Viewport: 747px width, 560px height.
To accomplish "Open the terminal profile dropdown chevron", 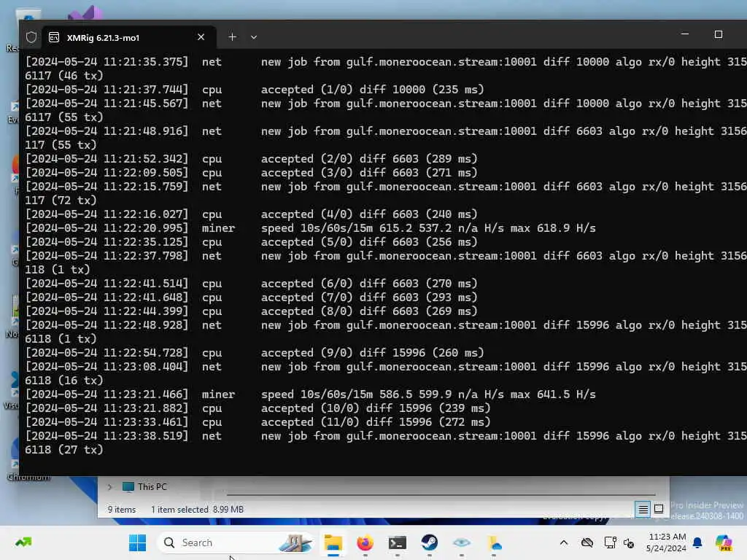I will click(254, 37).
